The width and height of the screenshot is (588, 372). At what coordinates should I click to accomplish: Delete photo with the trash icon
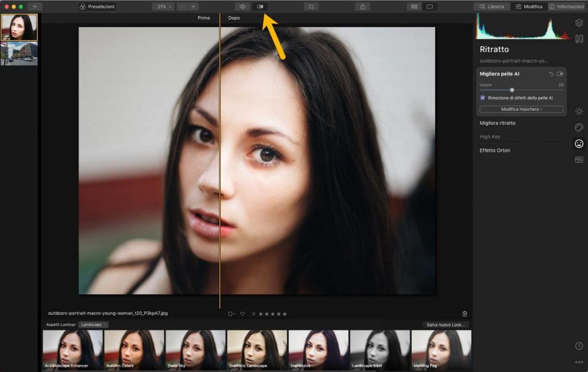(465, 314)
